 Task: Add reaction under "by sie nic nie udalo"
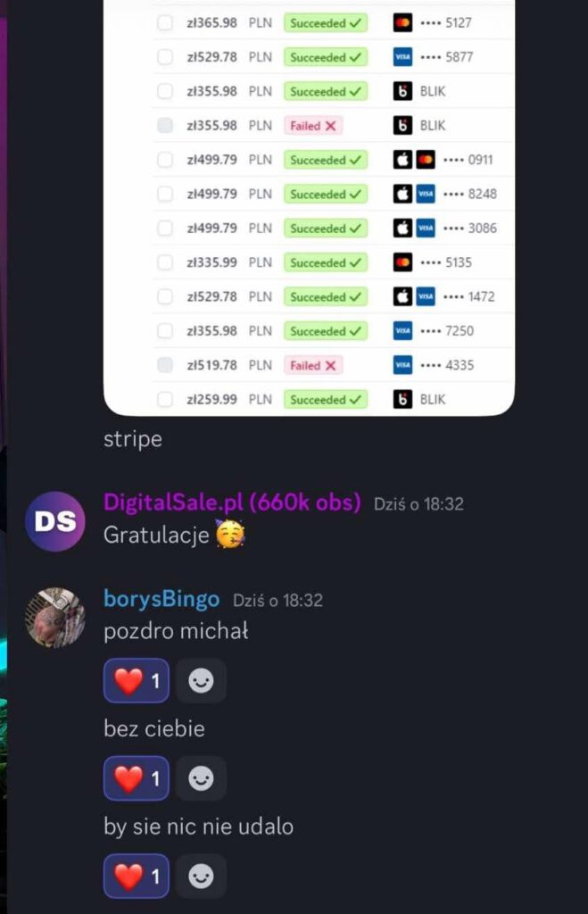[x=201, y=877]
